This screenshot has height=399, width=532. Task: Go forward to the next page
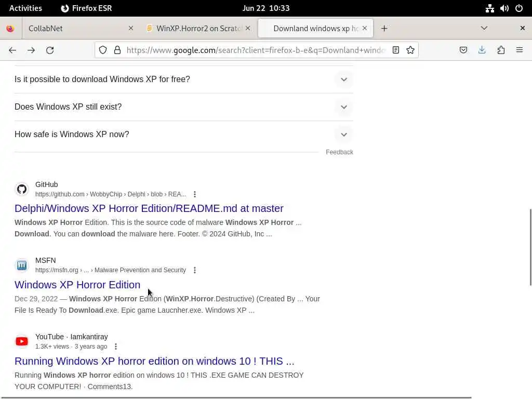click(31, 50)
